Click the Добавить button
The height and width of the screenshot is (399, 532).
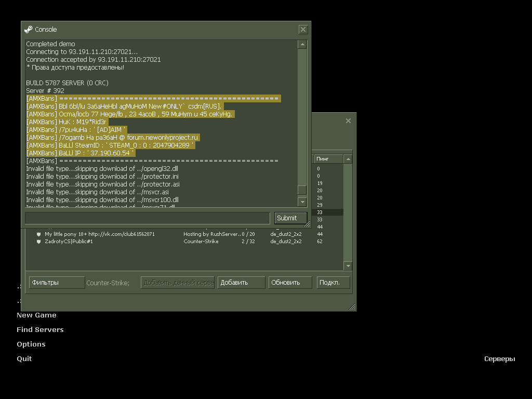[x=241, y=283]
